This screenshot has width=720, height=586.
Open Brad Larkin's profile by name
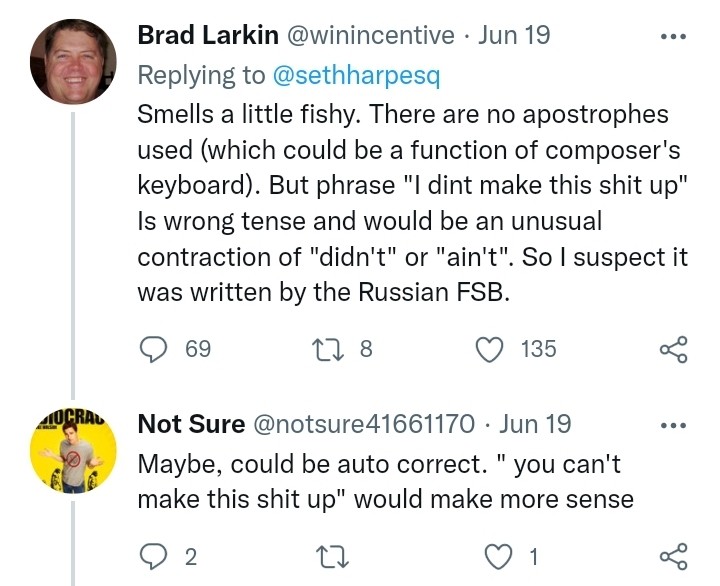tap(207, 36)
